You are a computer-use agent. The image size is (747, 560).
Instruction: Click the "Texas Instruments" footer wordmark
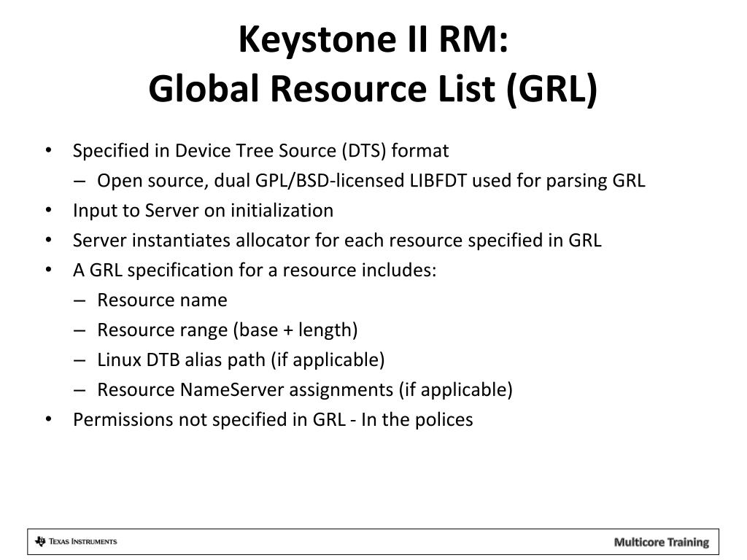coord(83,542)
